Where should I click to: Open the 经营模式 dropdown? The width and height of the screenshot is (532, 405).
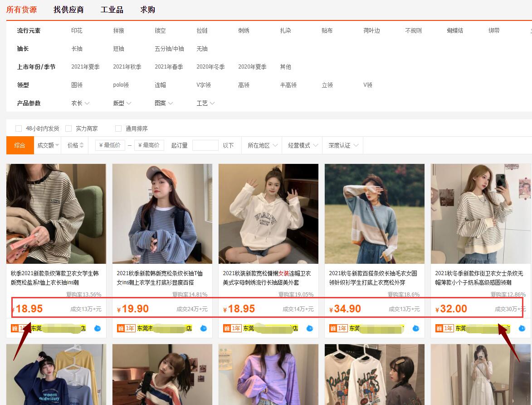pos(302,145)
